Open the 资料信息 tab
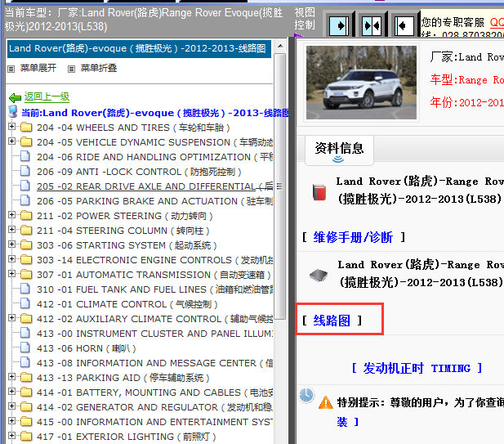 click(339, 150)
